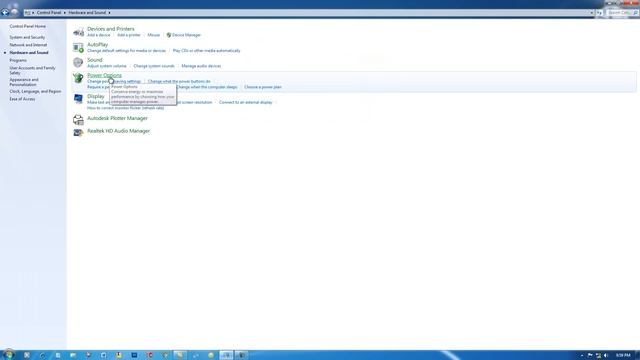Click Connect to an external display

[246, 102]
